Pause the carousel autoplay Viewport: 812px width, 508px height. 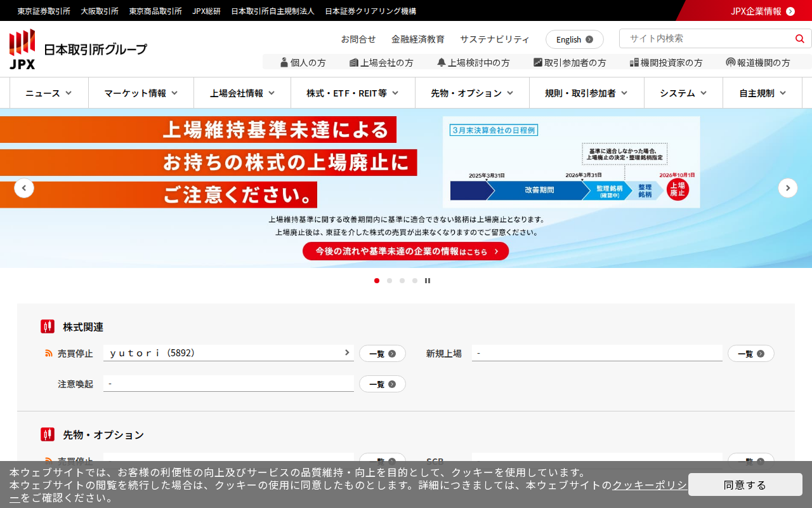428,281
